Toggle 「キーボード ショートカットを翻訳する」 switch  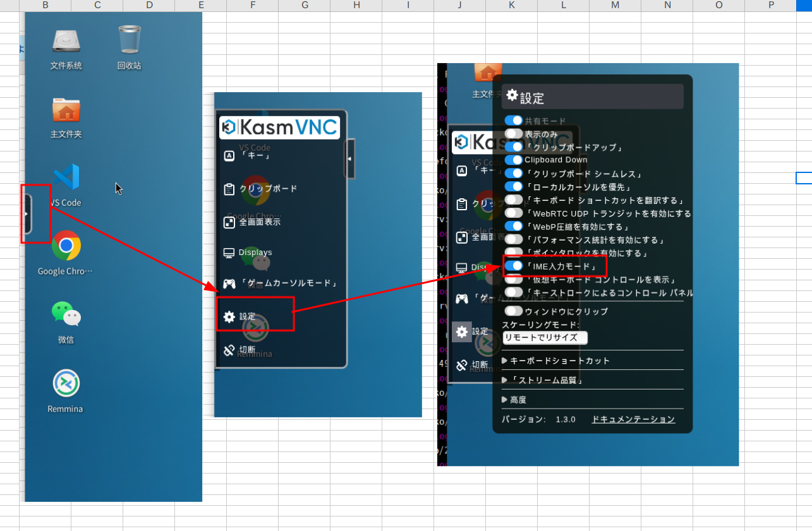(x=514, y=200)
